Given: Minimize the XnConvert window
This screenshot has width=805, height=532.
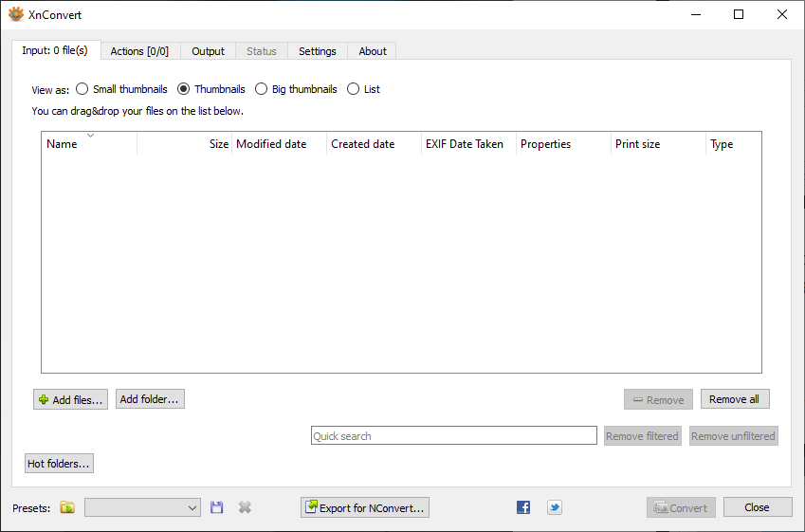Looking at the screenshot, I should click(x=696, y=14).
